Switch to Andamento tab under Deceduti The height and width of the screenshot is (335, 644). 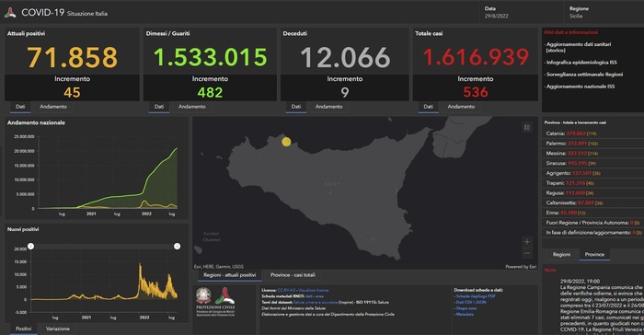(x=329, y=107)
